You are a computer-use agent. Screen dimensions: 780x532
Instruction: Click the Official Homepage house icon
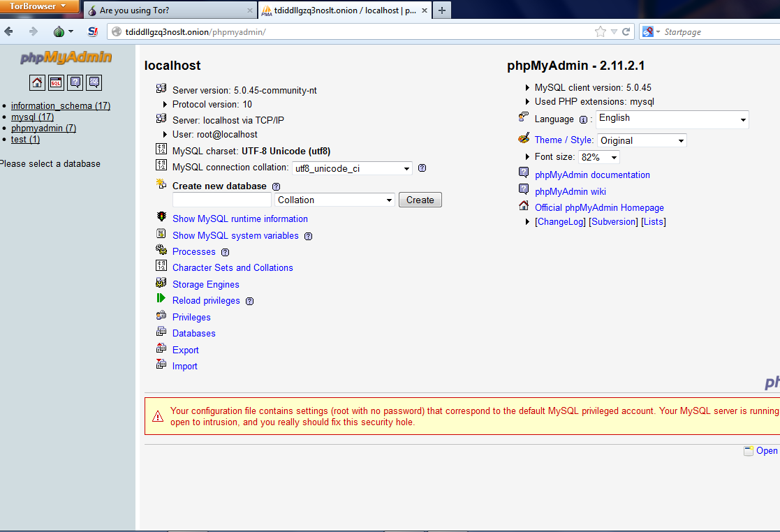pos(524,205)
